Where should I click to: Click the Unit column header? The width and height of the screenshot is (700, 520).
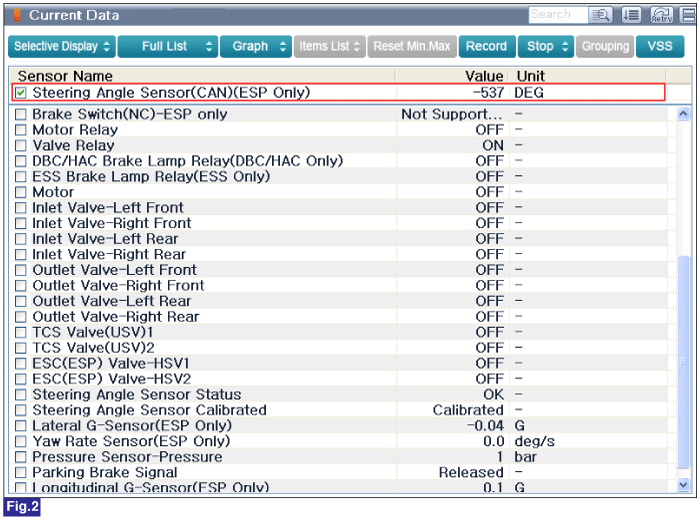coord(588,76)
